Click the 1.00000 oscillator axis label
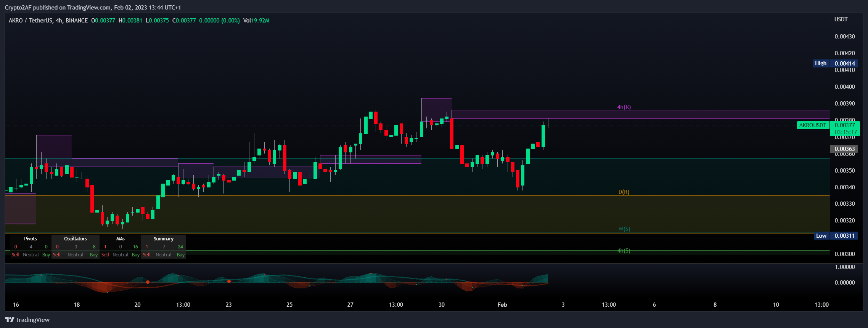The width and height of the screenshot is (868, 328). pyautogui.click(x=845, y=267)
